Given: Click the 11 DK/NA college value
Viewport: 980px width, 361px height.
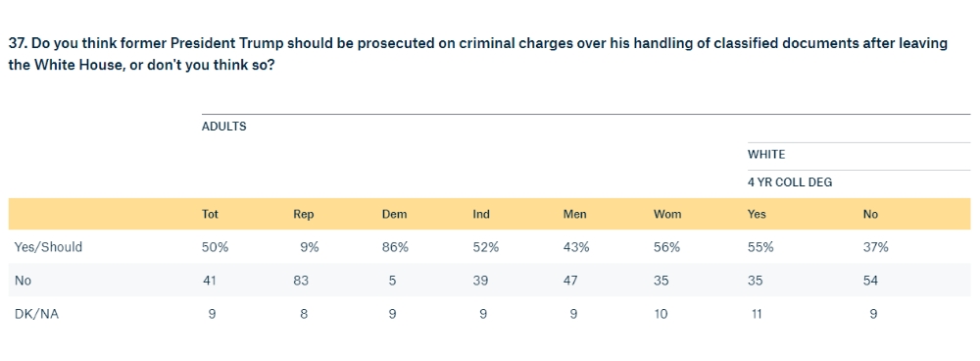Looking at the screenshot, I should 757,314.
